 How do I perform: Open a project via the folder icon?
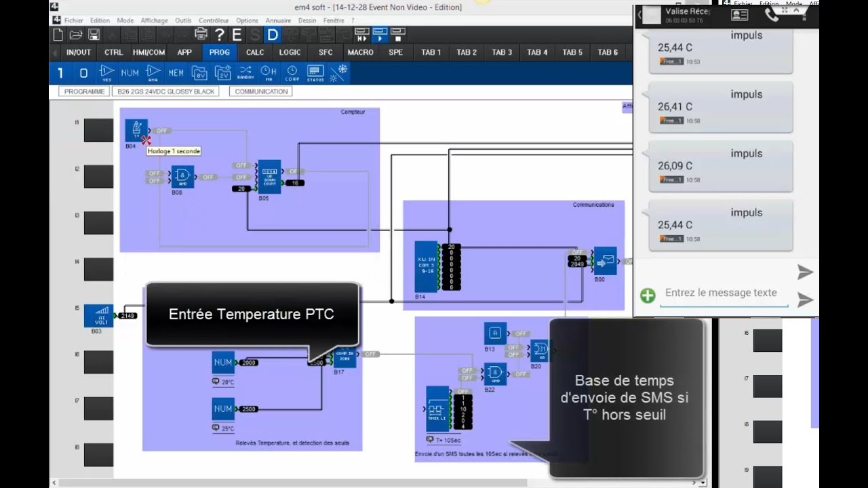coord(76,35)
